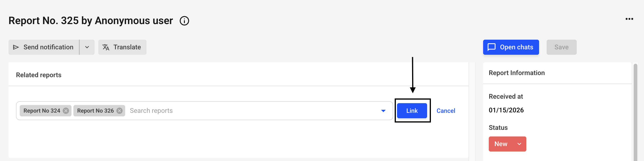Click the chat bubble icon in Open chats
This screenshot has height=161, width=644.
pyautogui.click(x=491, y=47)
